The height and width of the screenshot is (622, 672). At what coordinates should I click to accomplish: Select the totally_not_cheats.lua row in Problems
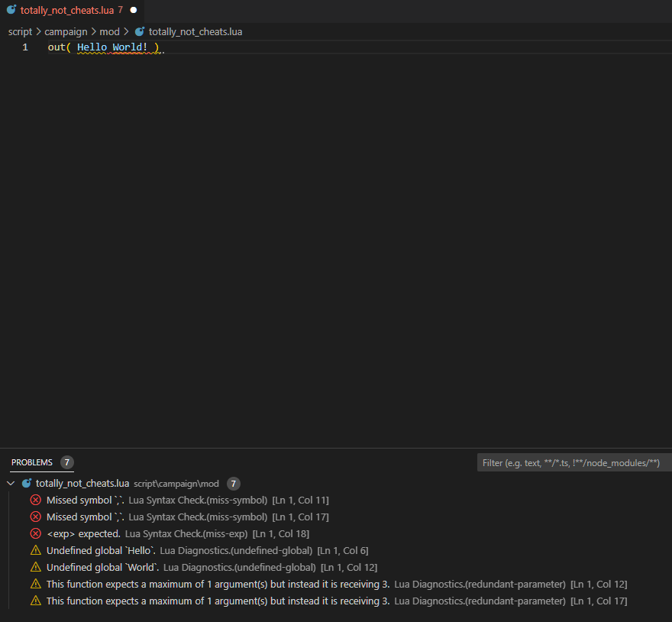[x=336, y=484]
